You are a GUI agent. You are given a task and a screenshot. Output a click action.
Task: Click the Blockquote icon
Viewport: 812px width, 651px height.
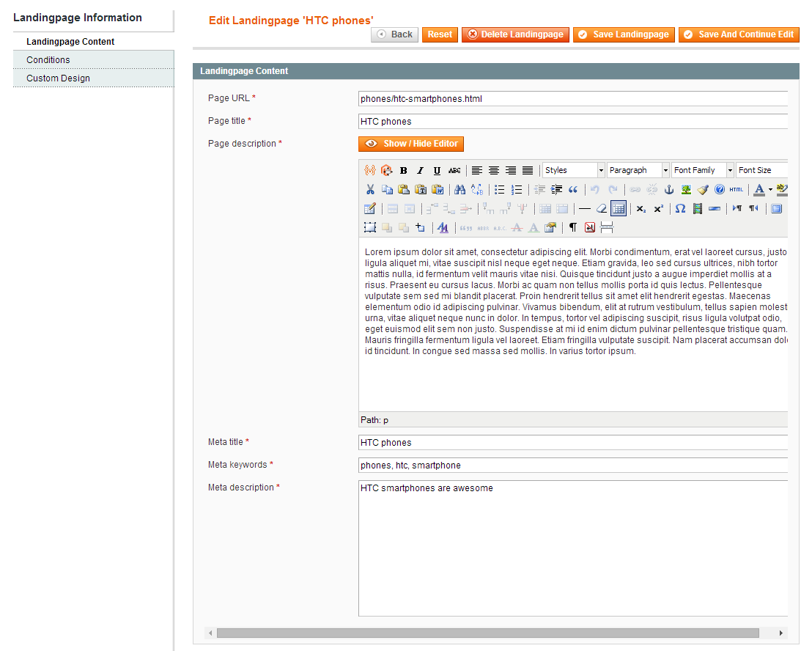tap(573, 190)
